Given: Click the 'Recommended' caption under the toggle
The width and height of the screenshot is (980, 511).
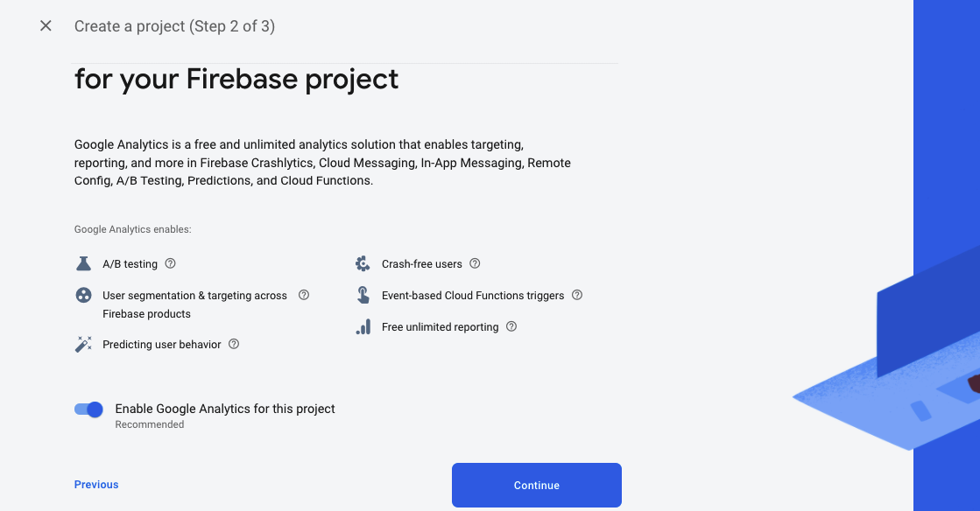Looking at the screenshot, I should pos(150,424).
